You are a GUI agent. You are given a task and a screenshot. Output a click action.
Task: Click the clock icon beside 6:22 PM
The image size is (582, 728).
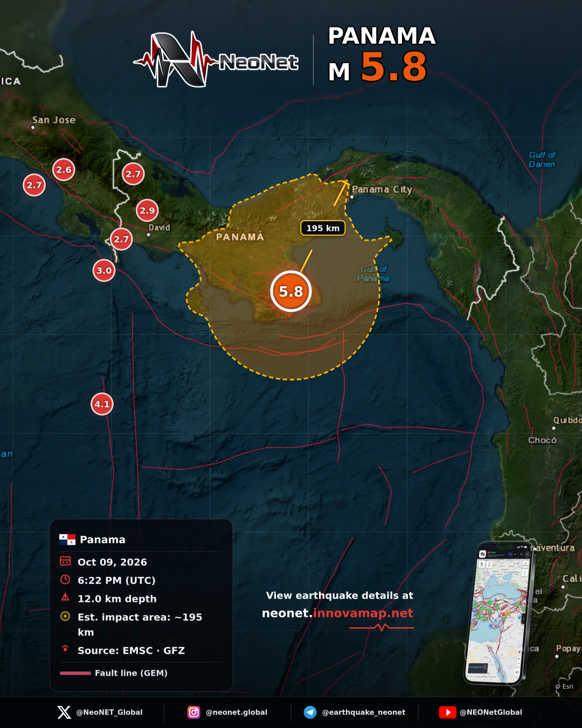coord(65,580)
